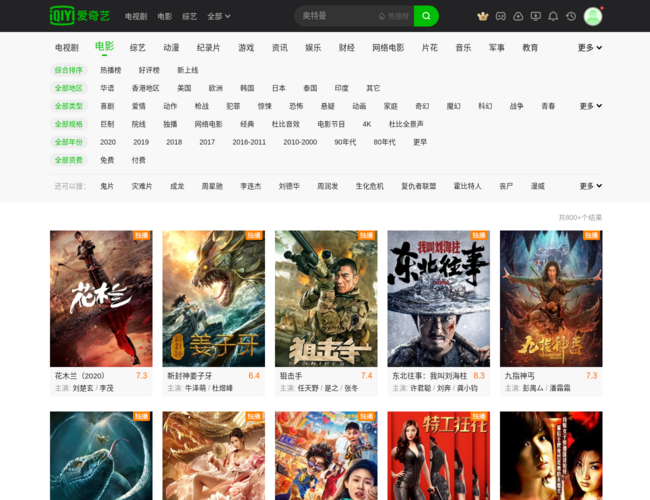The height and width of the screenshot is (500, 650).
Task: Filter year by 90年代
Action: pos(345,142)
